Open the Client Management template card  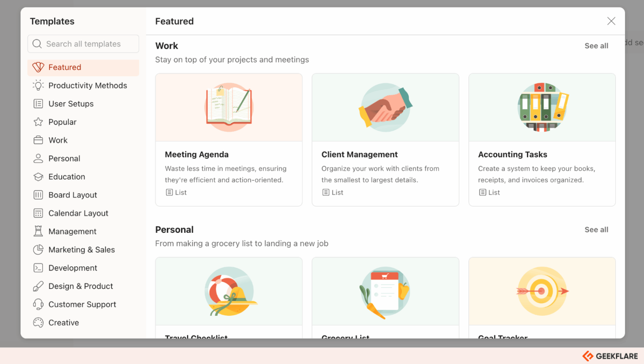pyautogui.click(x=385, y=140)
